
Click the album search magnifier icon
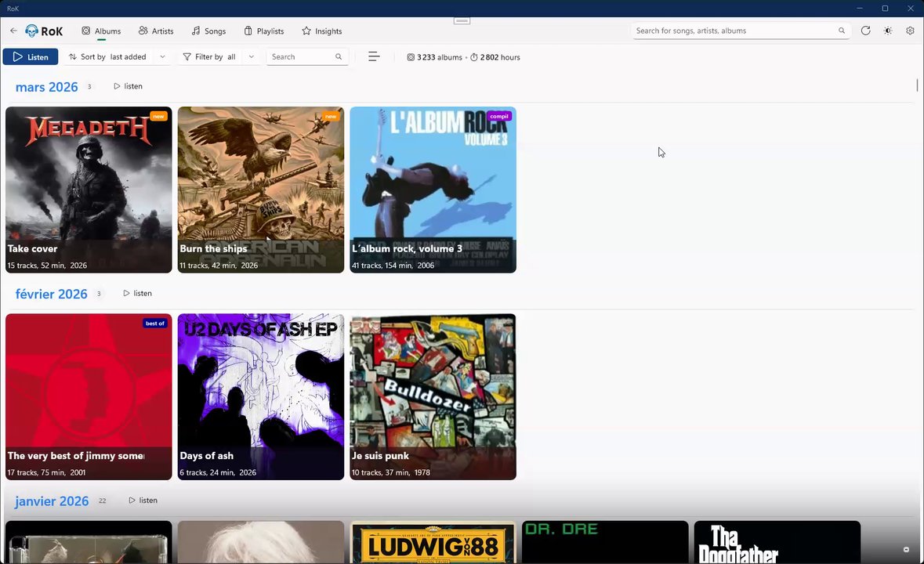339,57
